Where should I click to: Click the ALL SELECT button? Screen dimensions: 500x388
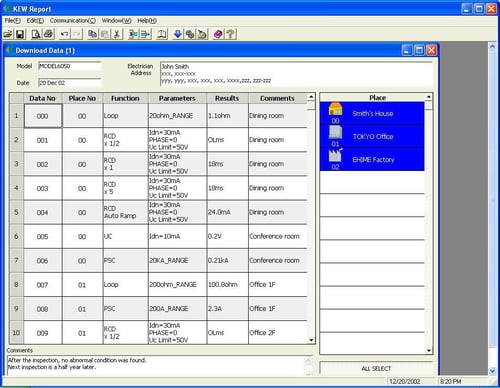pyautogui.click(x=376, y=369)
